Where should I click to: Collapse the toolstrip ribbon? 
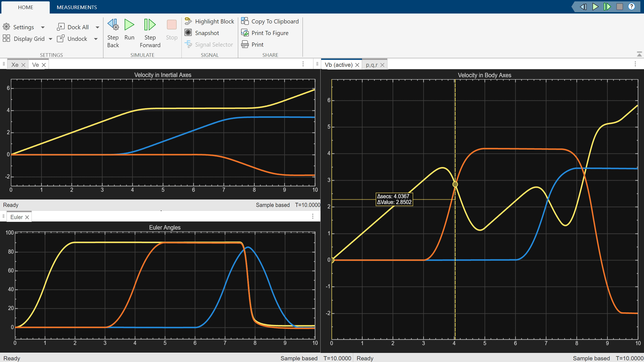[639, 54]
